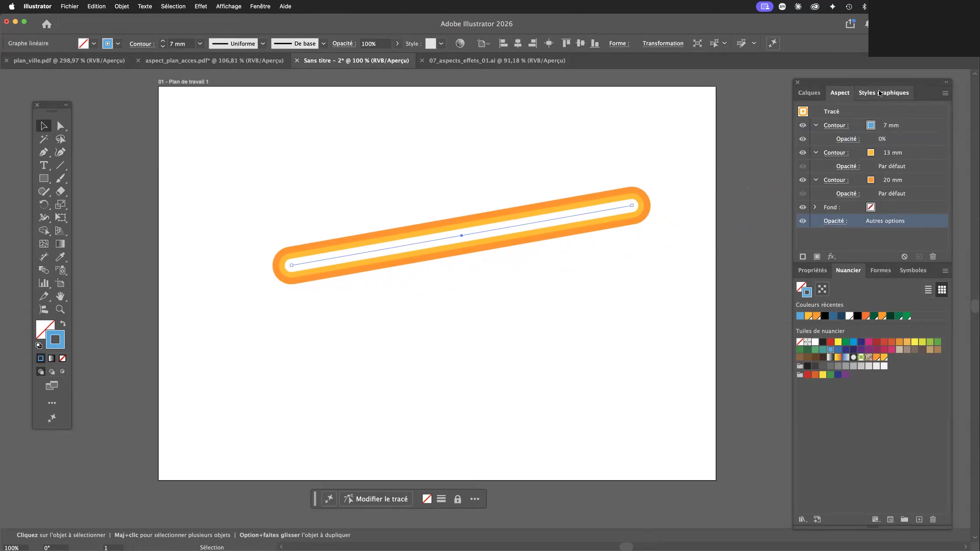Screen dimensions: 980x551
Task: Hide the 20 mm Contour stroke
Action: 802,180
